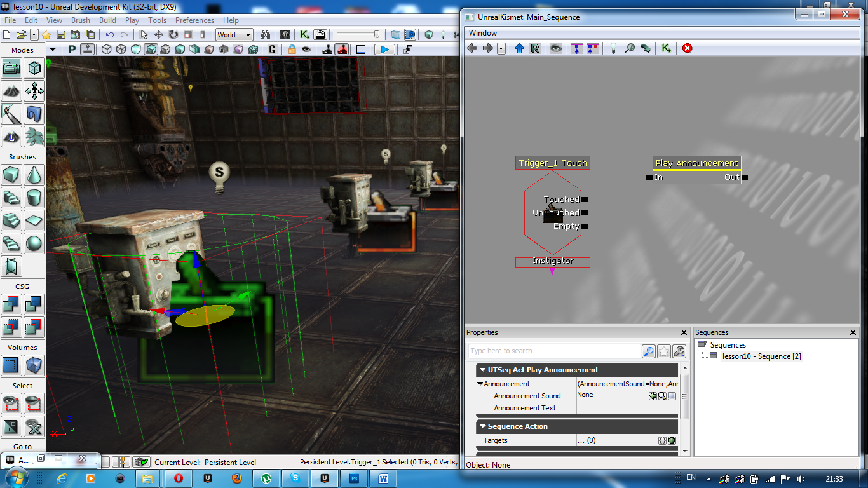868x488 pixels.
Task: Choose the Cube brush builder
Action: click(x=12, y=175)
